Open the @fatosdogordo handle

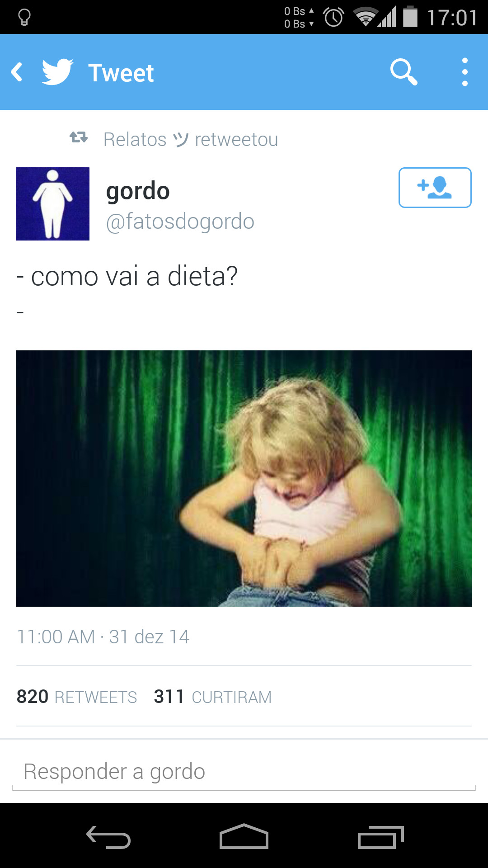(180, 222)
